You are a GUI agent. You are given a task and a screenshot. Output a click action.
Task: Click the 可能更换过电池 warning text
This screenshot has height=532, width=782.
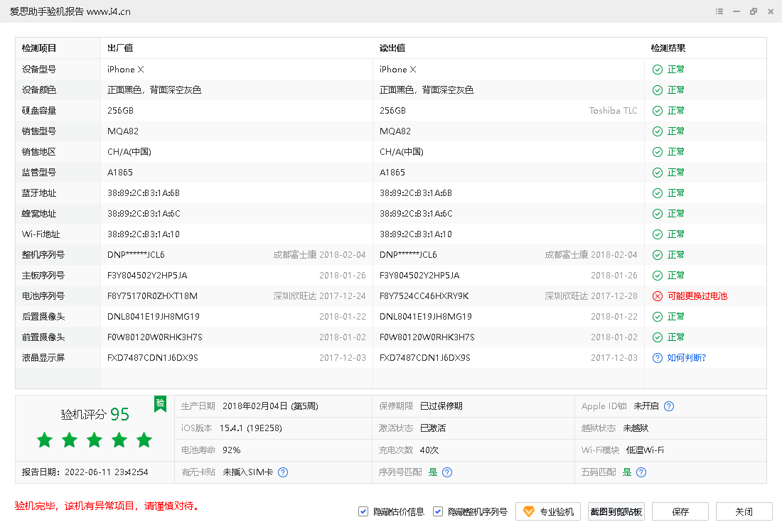click(x=697, y=296)
